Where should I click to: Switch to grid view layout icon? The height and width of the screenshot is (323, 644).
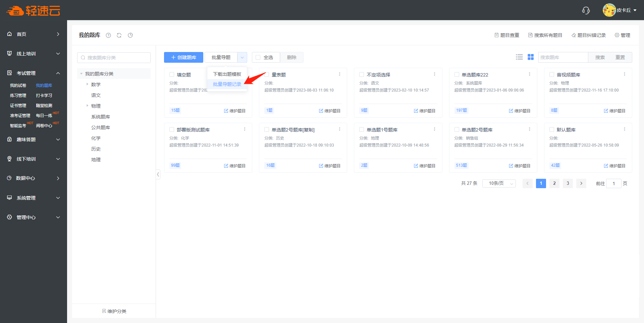531,57
